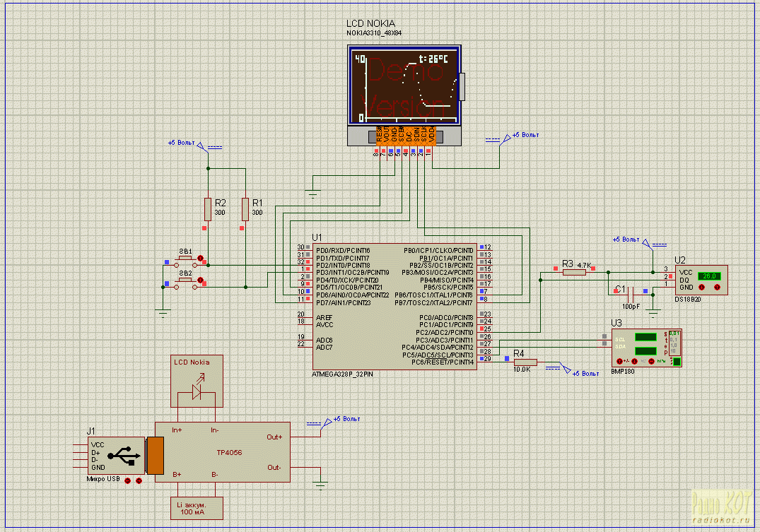Image resolution: width=760 pixels, height=532 pixels.
Task: Select resistor R2 300 ohm
Action: (208, 209)
